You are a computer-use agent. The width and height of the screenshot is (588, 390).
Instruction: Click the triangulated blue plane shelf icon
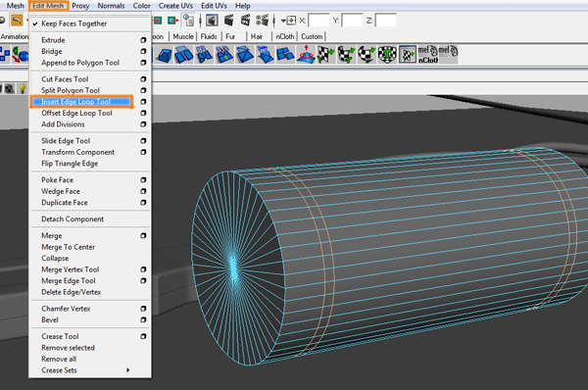[x=244, y=55]
